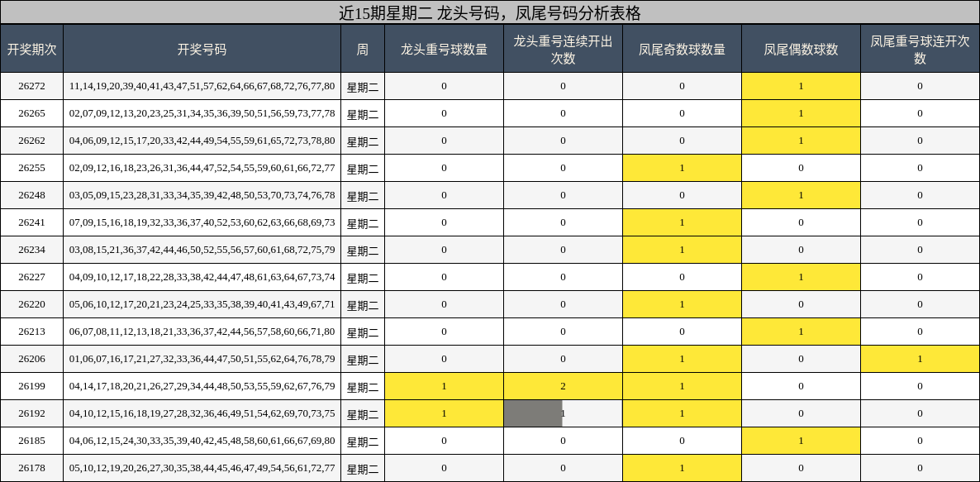Select draw period 26220
The width and height of the screenshot is (980, 482).
coord(32,303)
